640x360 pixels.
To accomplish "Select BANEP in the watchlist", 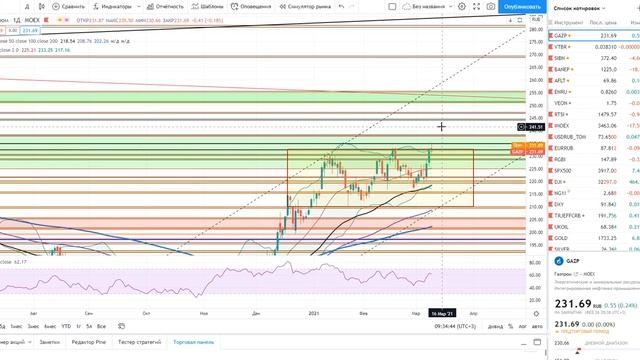I will click(594, 69).
